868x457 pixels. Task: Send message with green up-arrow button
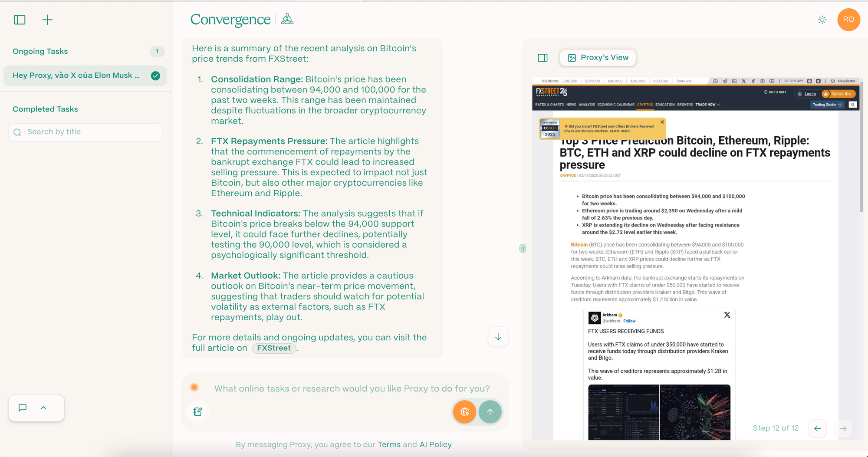pos(490,412)
